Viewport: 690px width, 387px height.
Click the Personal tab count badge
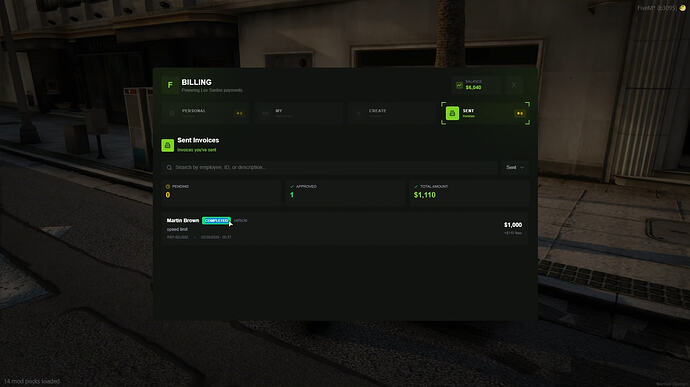(239, 114)
